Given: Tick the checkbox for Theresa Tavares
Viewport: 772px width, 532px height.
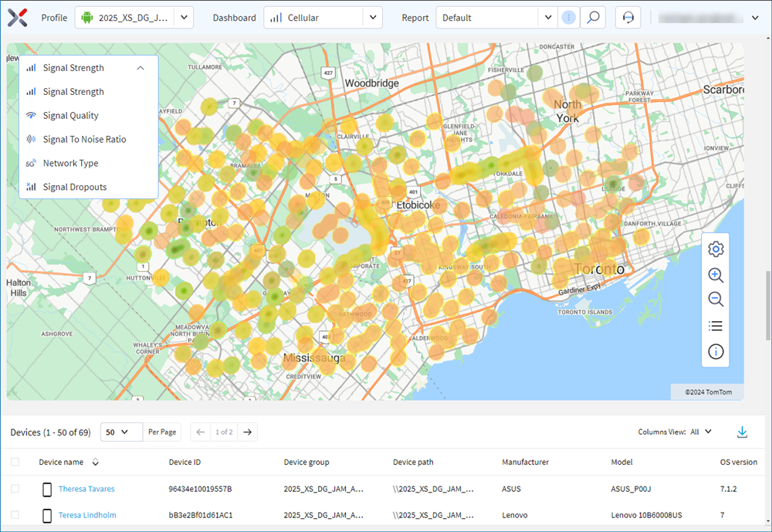Looking at the screenshot, I should pos(15,489).
